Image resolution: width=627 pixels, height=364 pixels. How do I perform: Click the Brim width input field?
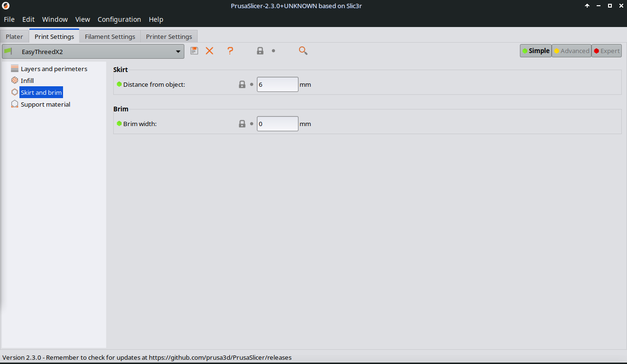[x=277, y=124]
